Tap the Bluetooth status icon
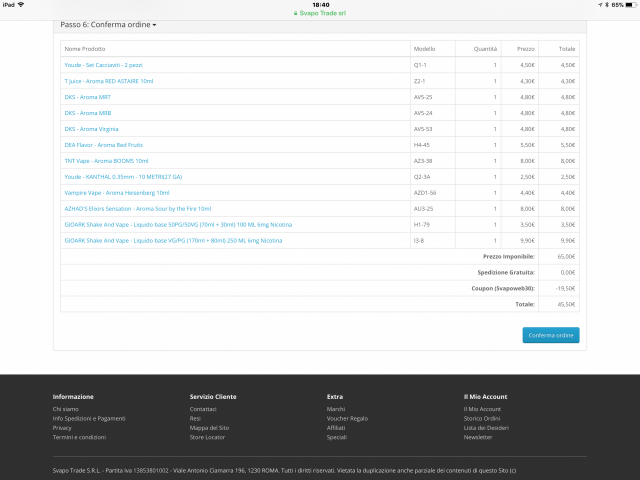Image resolution: width=640 pixels, height=480 pixels. coord(607,5)
